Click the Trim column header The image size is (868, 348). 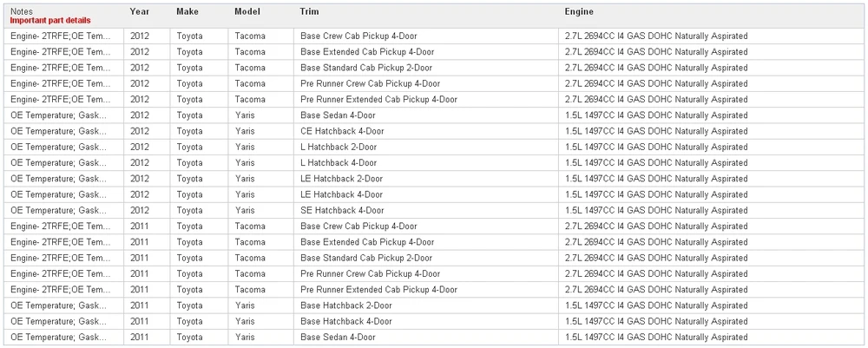coord(310,11)
